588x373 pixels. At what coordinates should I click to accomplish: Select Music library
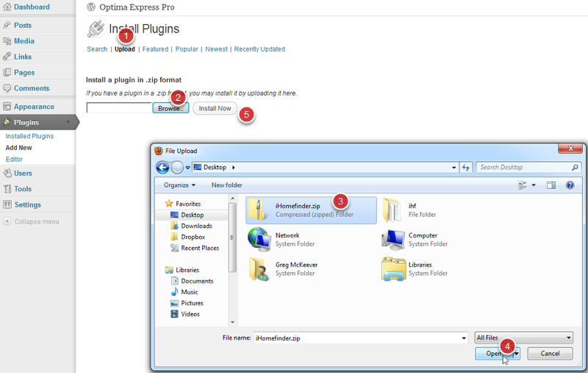[190, 292]
